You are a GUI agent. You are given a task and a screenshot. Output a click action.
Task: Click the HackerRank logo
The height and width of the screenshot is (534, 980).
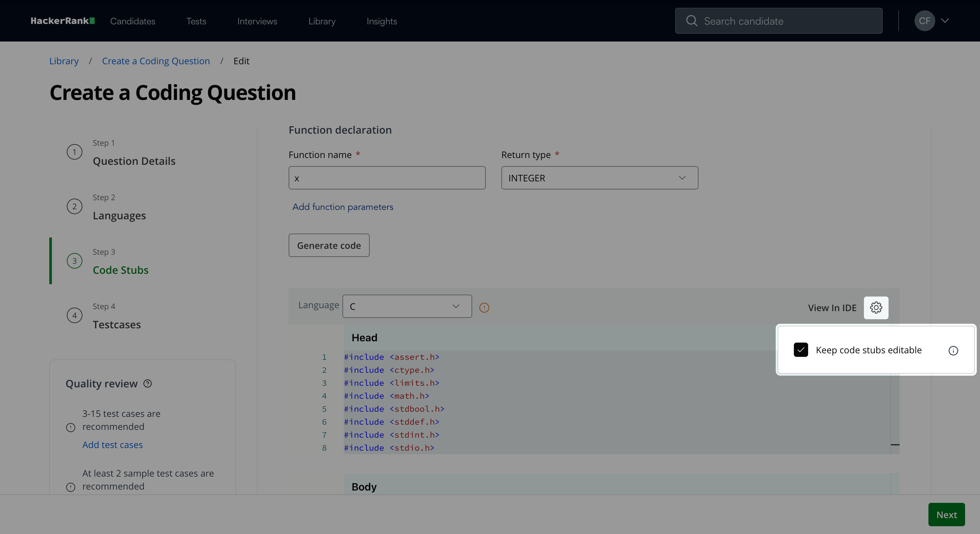pyautogui.click(x=62, y=21)
